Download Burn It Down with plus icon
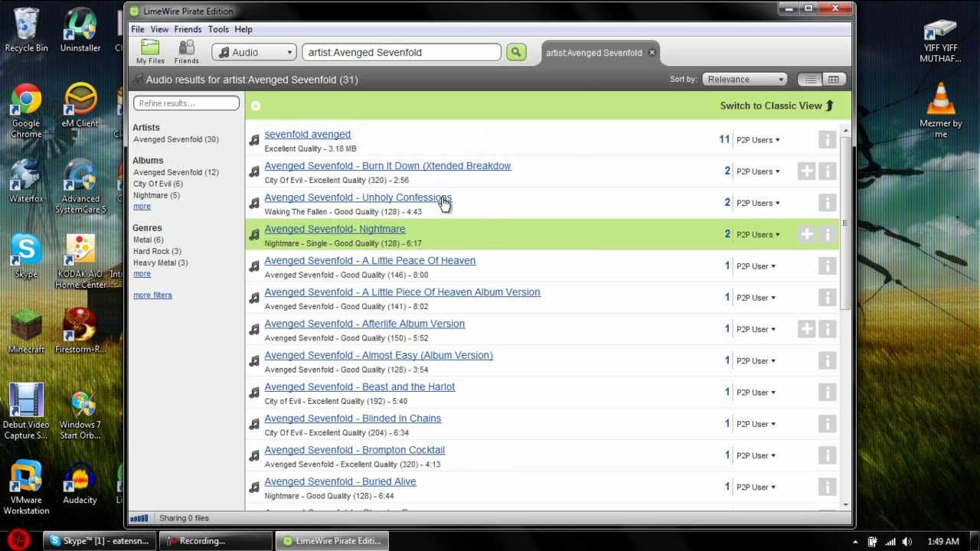980x551 pixels. (x=806, y=171)
